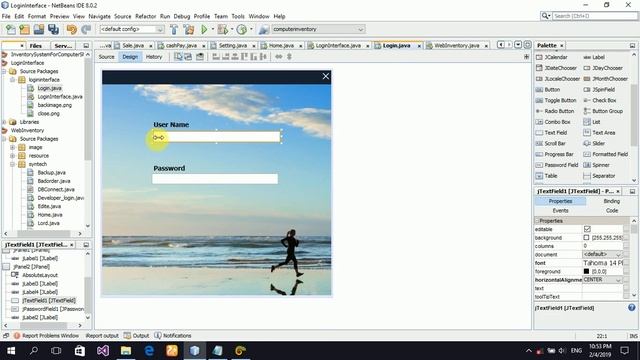Click the search magnifier icon
The image size is (640, 360).
tap(545, 16)
